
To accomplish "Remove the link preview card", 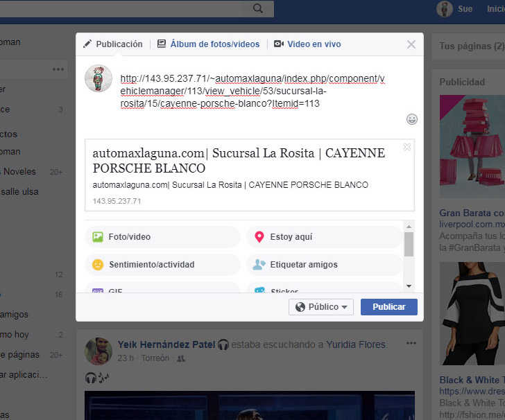I will tap(407, 147).
